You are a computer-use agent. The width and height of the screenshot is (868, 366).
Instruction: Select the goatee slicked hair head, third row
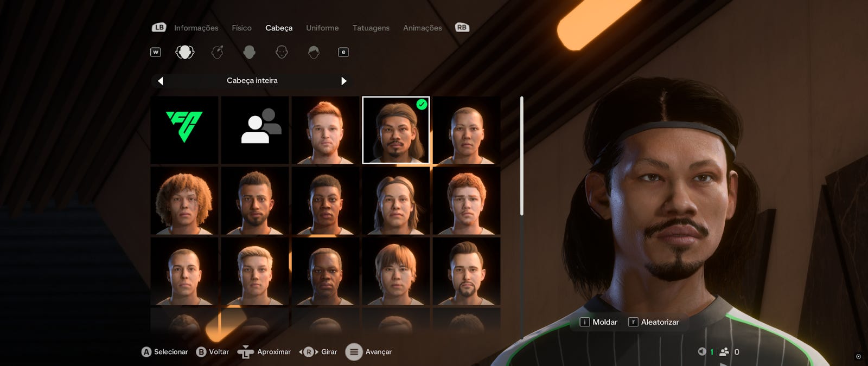click(467, 271)
